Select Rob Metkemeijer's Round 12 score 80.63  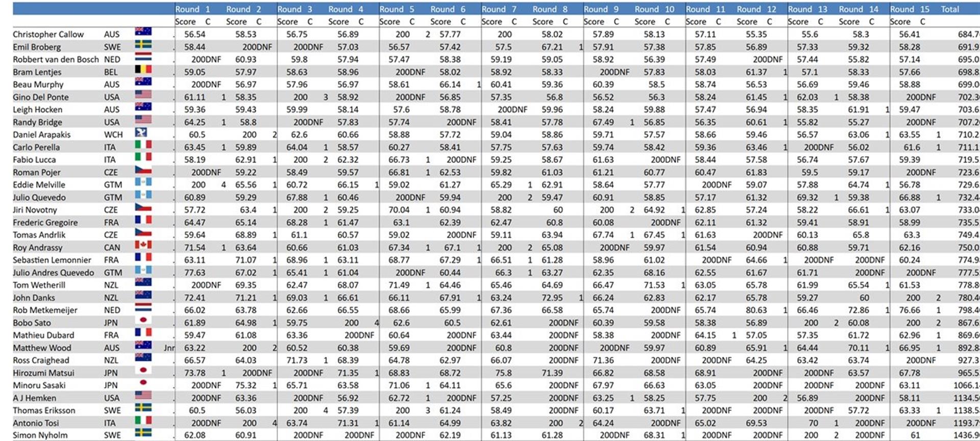(x=756, y=310)
